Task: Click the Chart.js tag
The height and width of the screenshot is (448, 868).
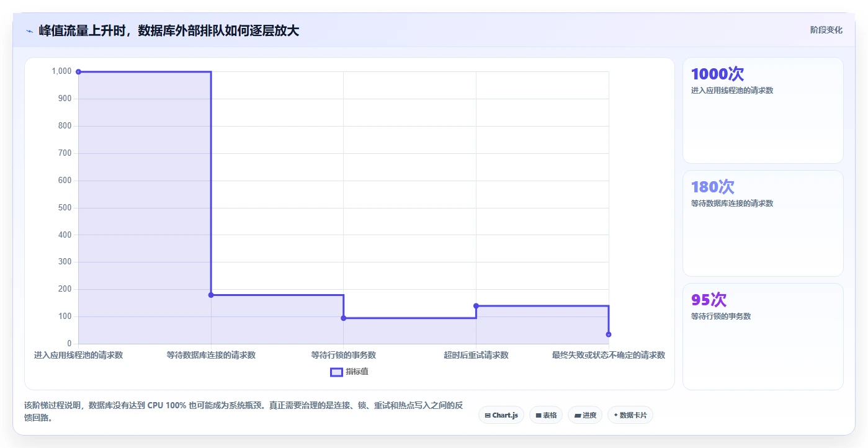Action: [501, 415]
